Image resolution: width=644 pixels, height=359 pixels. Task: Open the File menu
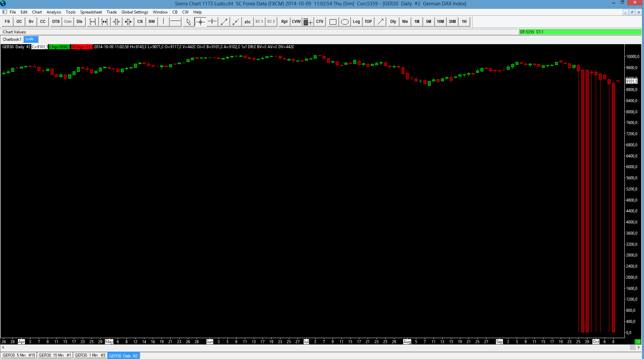tap(13, 12)
